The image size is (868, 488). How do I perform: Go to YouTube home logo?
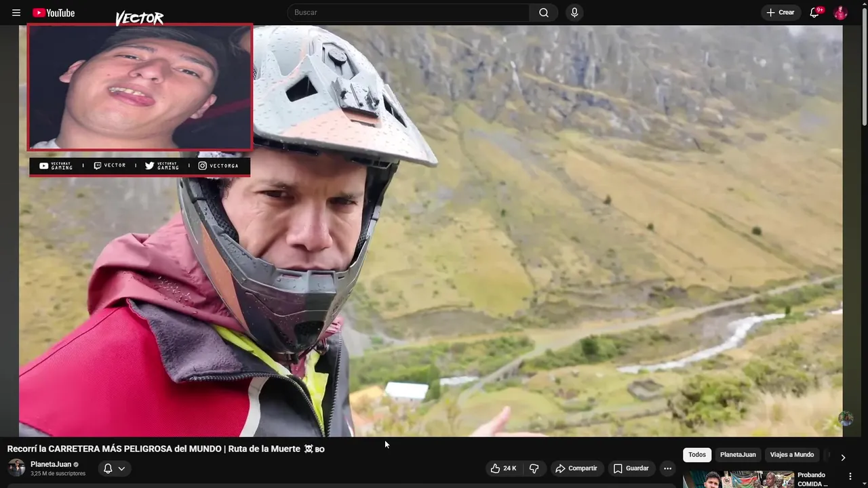click(54, 13)
